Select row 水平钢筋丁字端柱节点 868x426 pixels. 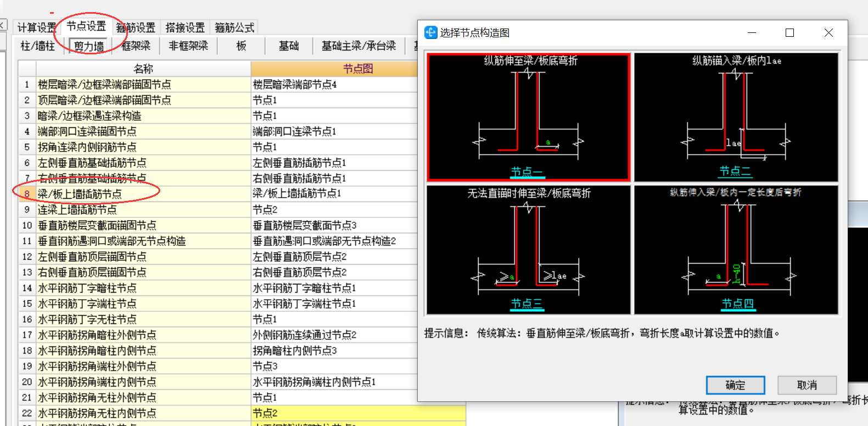point(143,304)
